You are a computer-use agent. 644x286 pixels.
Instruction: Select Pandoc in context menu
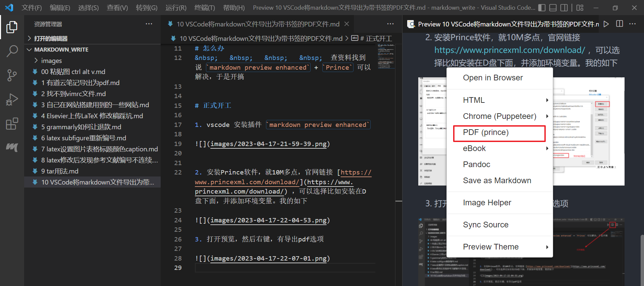coord(500,164)
